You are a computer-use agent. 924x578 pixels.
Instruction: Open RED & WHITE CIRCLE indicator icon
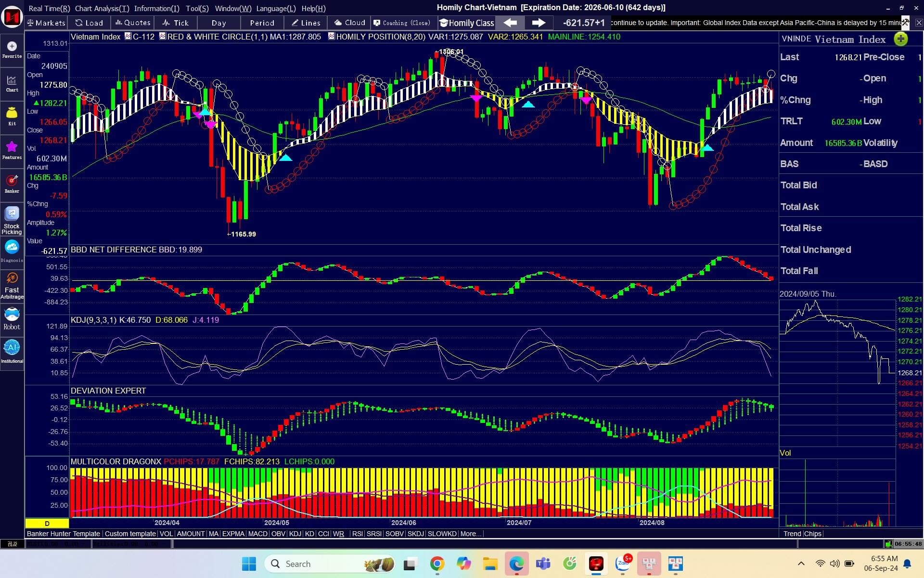(x=163, y=36)
